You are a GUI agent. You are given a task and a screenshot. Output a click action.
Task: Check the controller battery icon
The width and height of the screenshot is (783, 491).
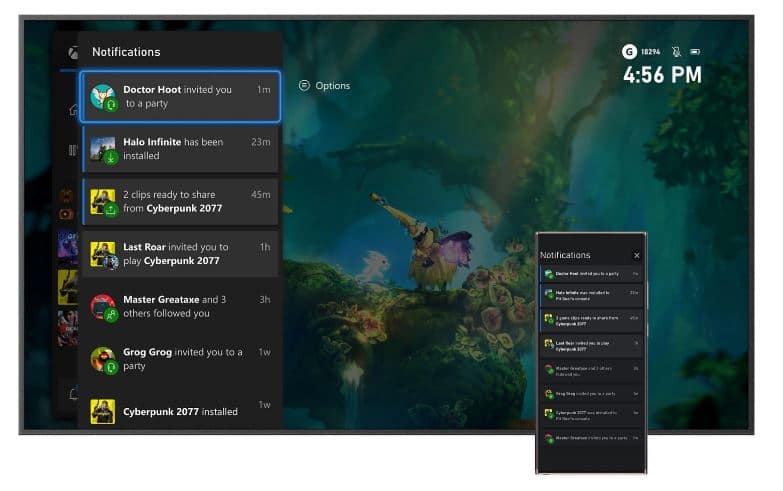695,51
